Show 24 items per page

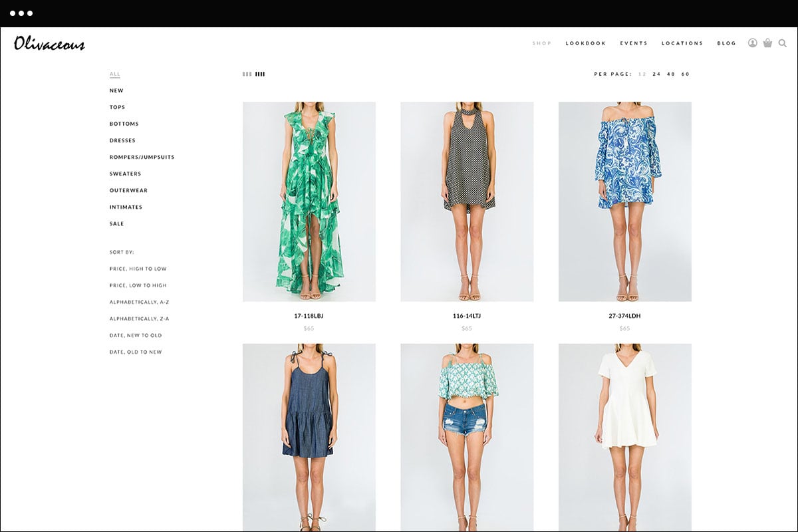pos(656,74)
